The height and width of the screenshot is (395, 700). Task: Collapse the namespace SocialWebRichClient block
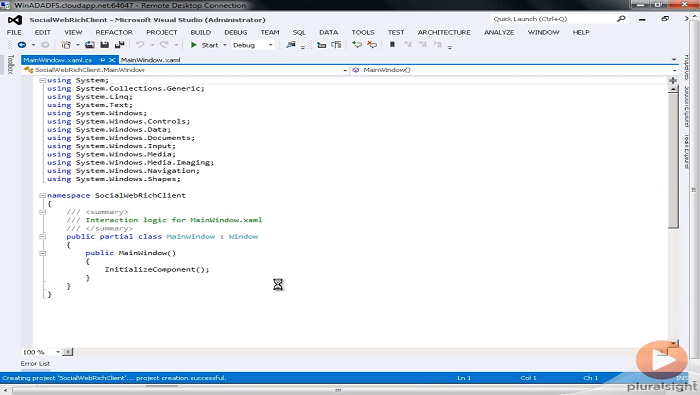[x=42, y=195]
